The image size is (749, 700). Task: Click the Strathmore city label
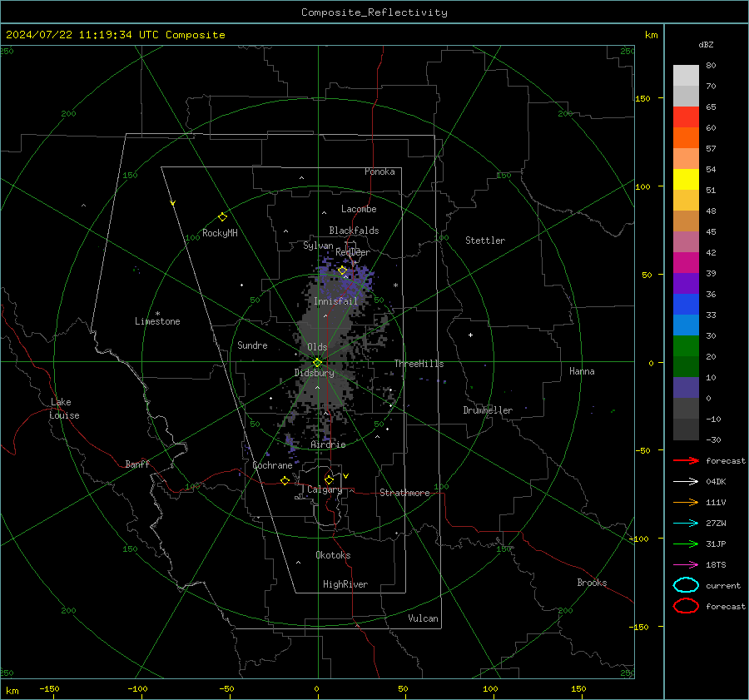[x=404, y=493]
